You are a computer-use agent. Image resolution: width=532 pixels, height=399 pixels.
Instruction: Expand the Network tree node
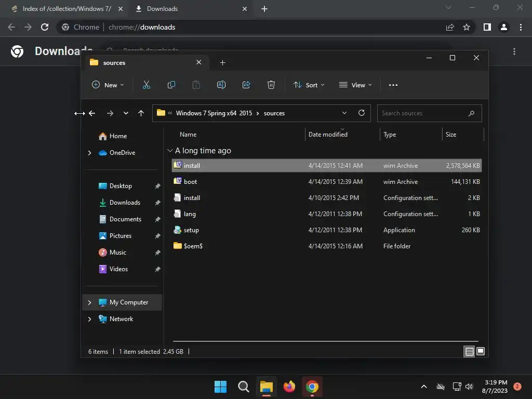[89, 319]
